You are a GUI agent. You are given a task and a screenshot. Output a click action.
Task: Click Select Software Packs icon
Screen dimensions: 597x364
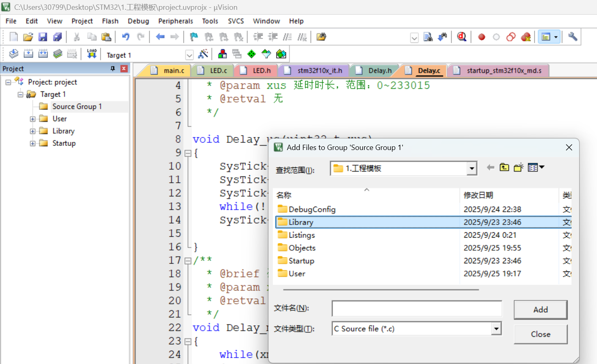click(x=267, y=54)
